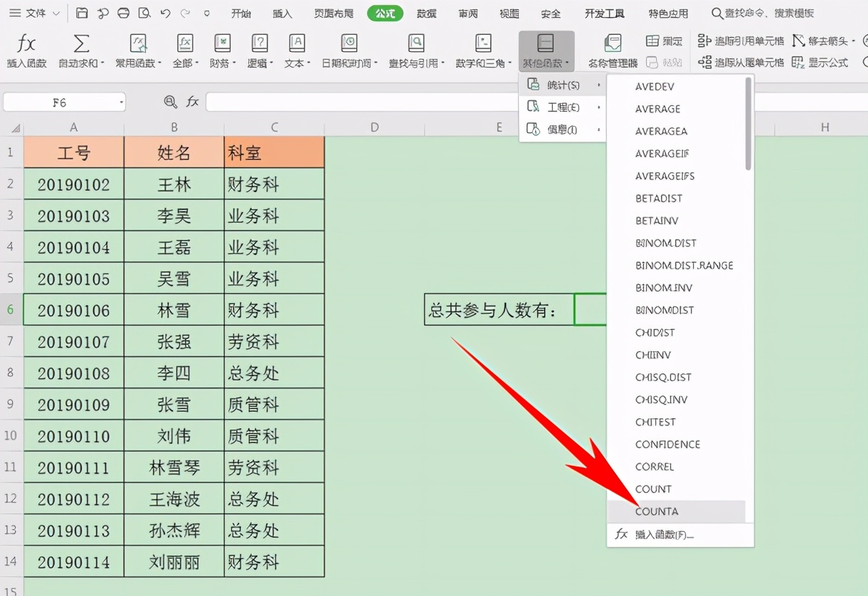Open the 常用函数 dropdown
The height and width of the screenshot is (596, 868).
pos(138,51)
